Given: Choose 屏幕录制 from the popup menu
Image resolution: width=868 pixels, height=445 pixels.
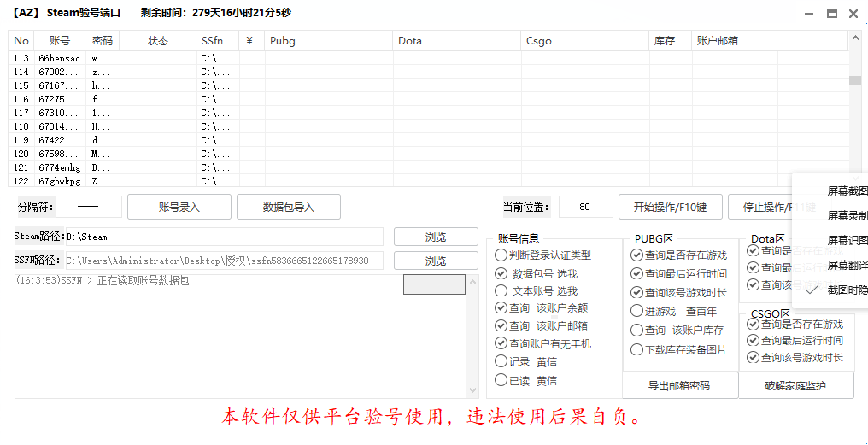Looking at the screenshot, I should [830, 215].
